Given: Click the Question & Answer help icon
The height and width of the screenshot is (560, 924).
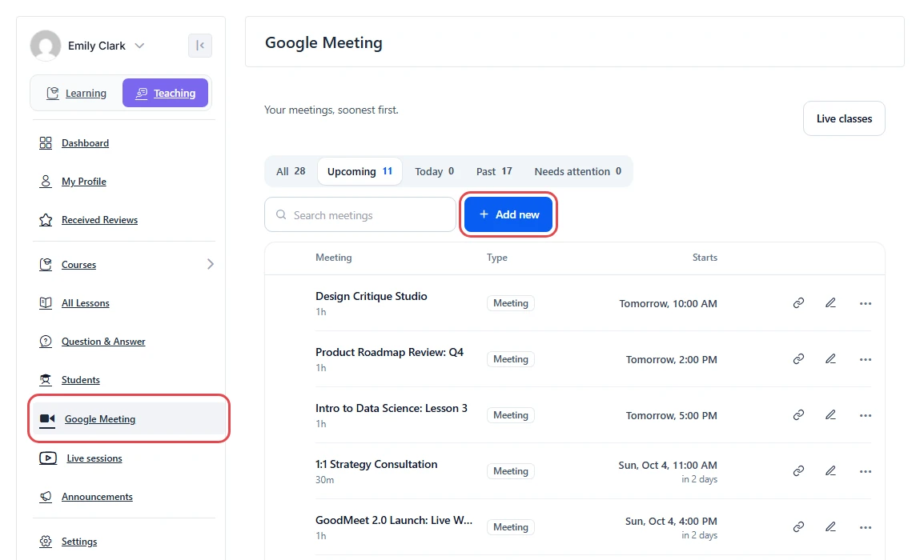Looking at the screenshot, I should tap(46, 341).
